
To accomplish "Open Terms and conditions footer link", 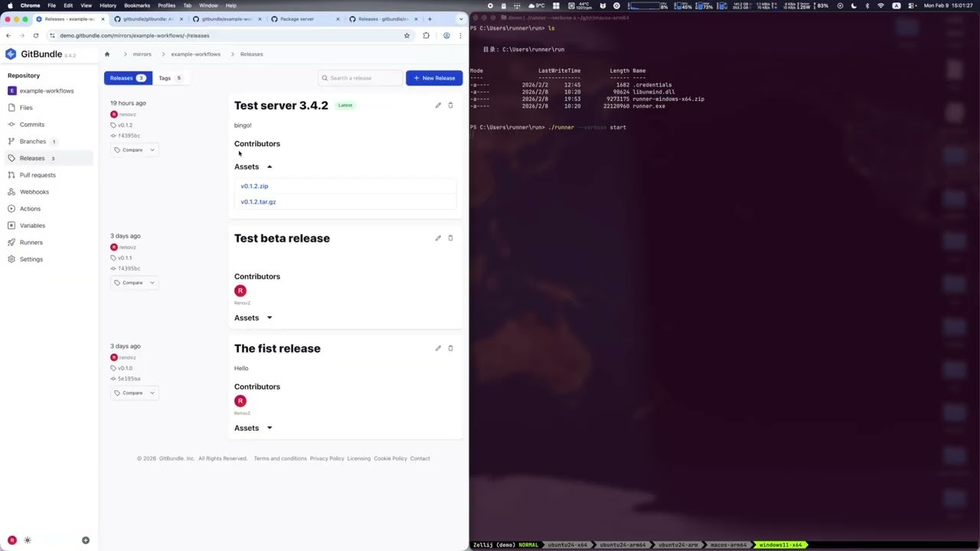I will pyautogui.click(x=280, y=458).
